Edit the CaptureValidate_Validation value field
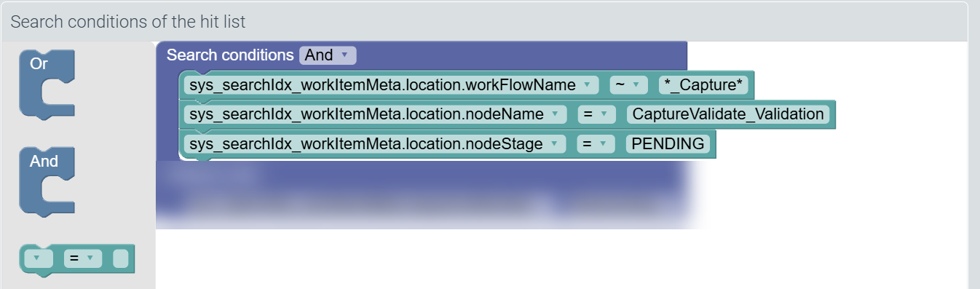This screenshot has width=980, height=289. (728, 114)
